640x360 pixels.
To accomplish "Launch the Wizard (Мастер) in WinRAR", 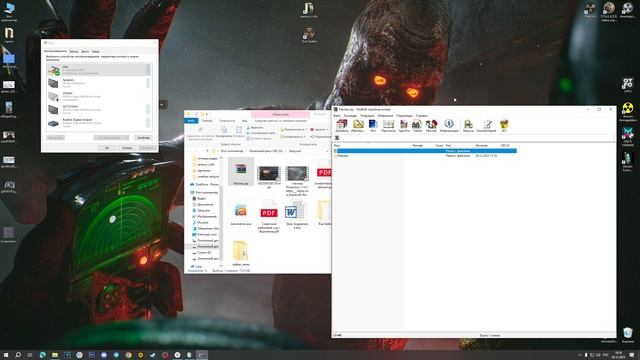I will [431, 125].
